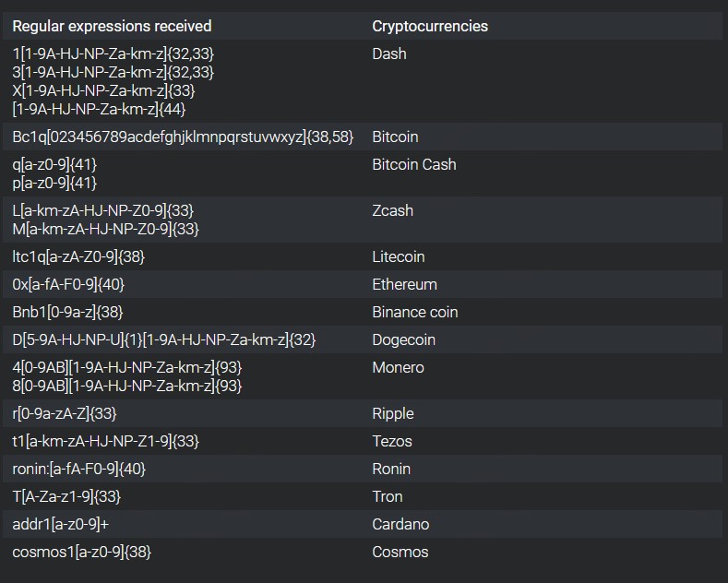Select the Cardano label
This screenshot has height=583, width=728.
pyautogui.click(x=400, y=524)
